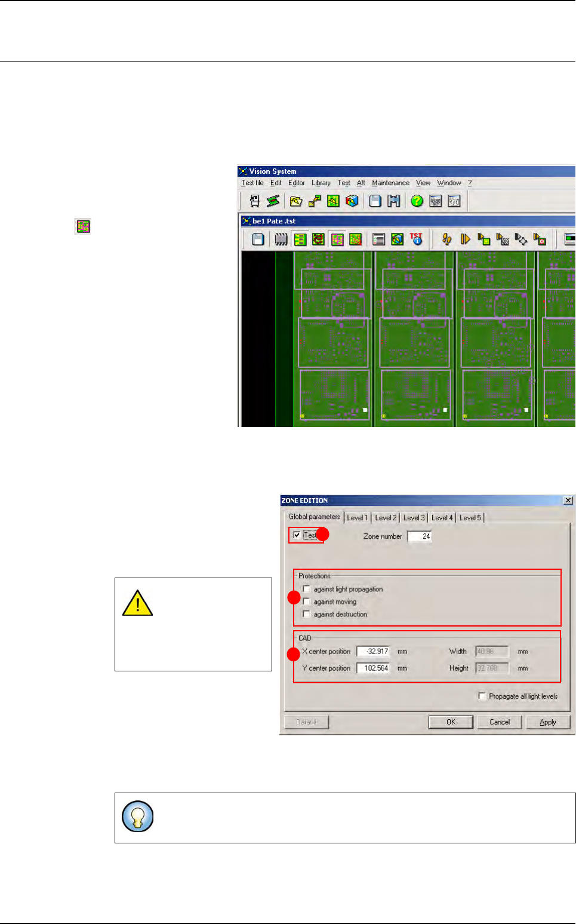Viewport: 576px width, 924px height.
Task: Open the Test file menu
Action: click(252, 183)
